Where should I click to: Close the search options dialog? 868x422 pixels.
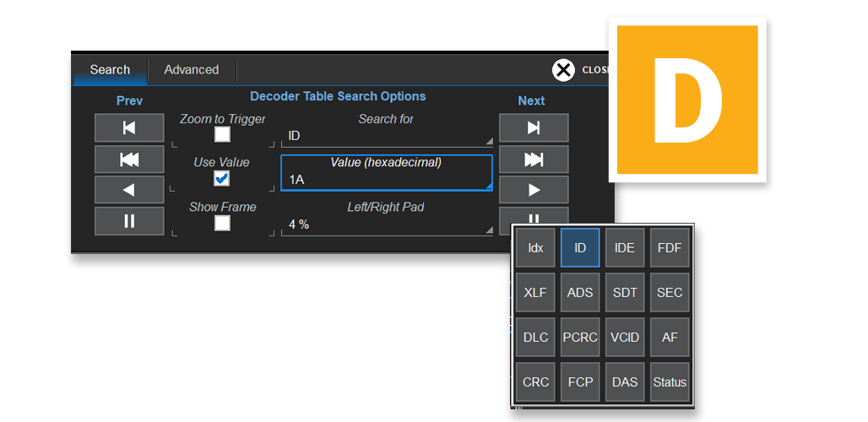coord(564,70)
